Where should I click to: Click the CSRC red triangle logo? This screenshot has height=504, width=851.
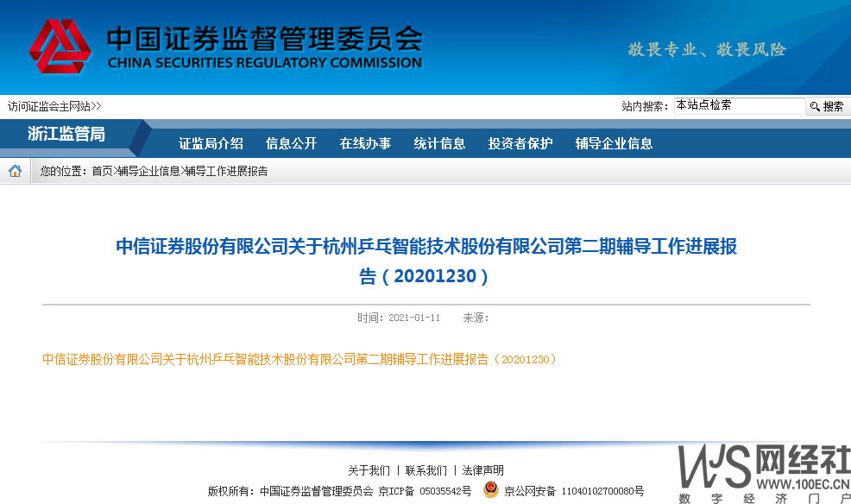click(60, 46)
